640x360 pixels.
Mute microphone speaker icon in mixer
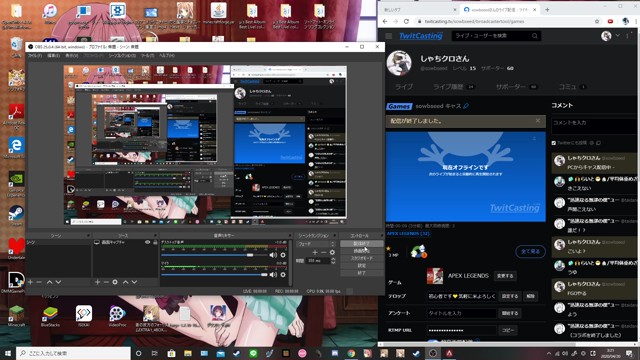[x=273, y=275]
